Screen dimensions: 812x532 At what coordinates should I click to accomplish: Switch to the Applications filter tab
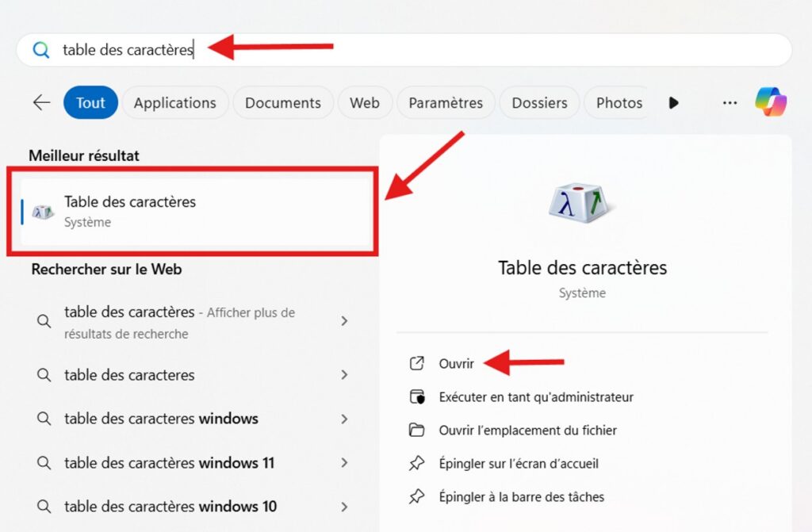[174, 103]
